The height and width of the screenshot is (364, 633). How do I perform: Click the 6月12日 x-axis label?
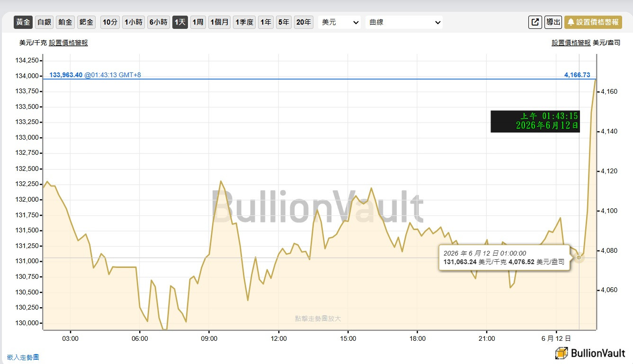click(556, 338)
